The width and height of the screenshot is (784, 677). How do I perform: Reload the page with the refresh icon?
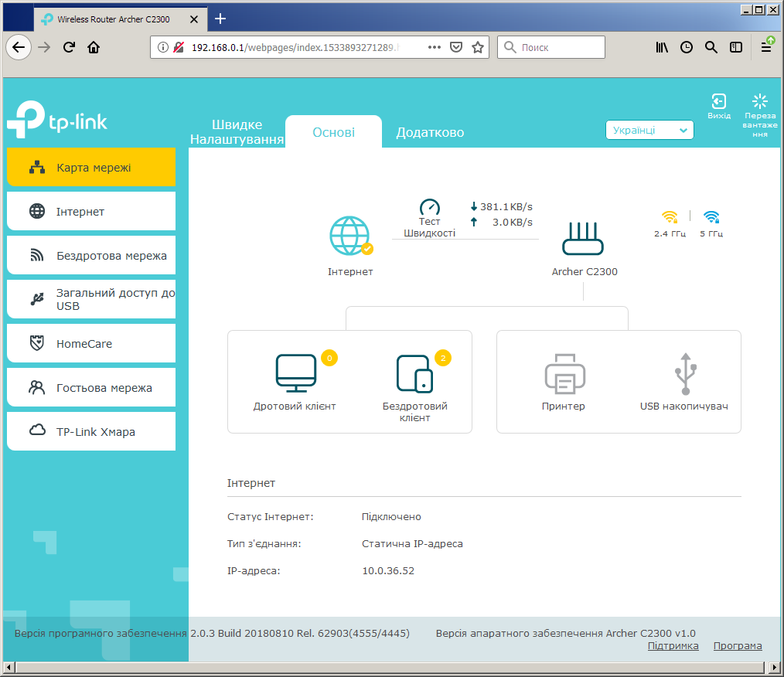pos(69,47)
